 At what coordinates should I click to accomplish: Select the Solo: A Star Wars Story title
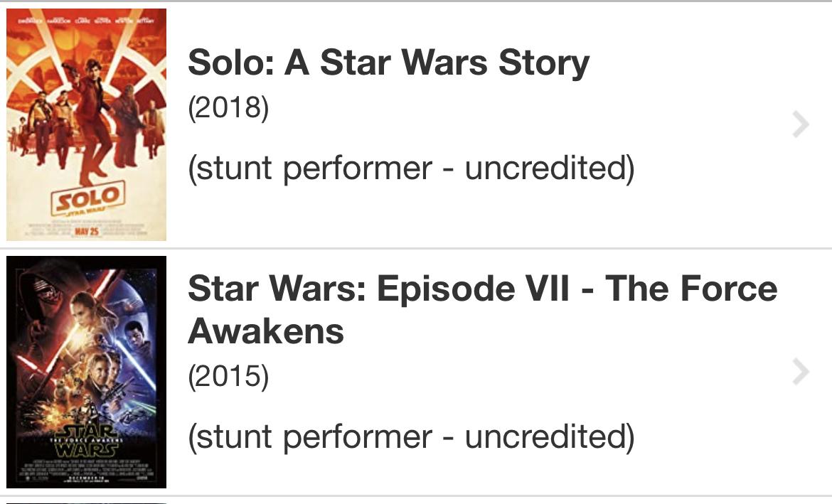tap(388, 63)
